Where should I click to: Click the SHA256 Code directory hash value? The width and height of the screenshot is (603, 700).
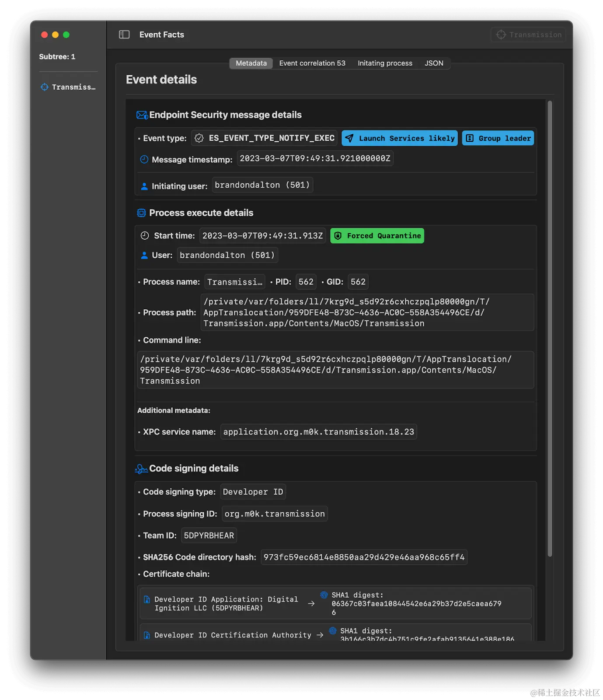pyautogui.click(x=364, y=557)
